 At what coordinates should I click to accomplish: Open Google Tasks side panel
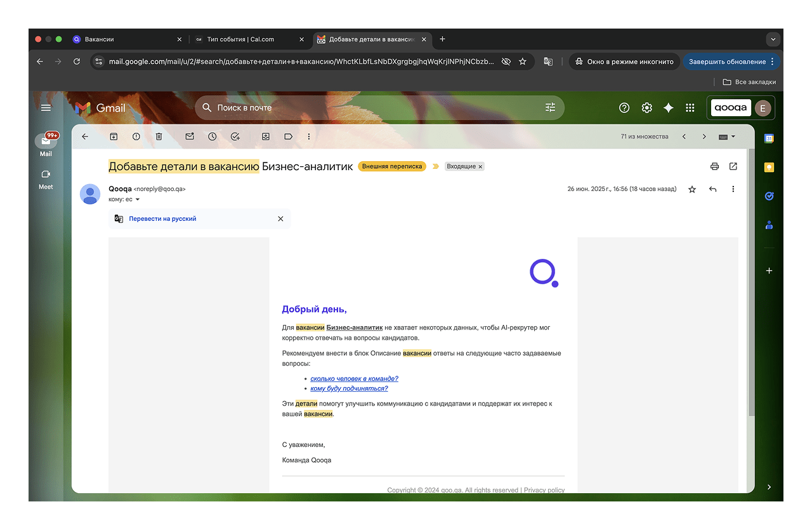[769, 196]
